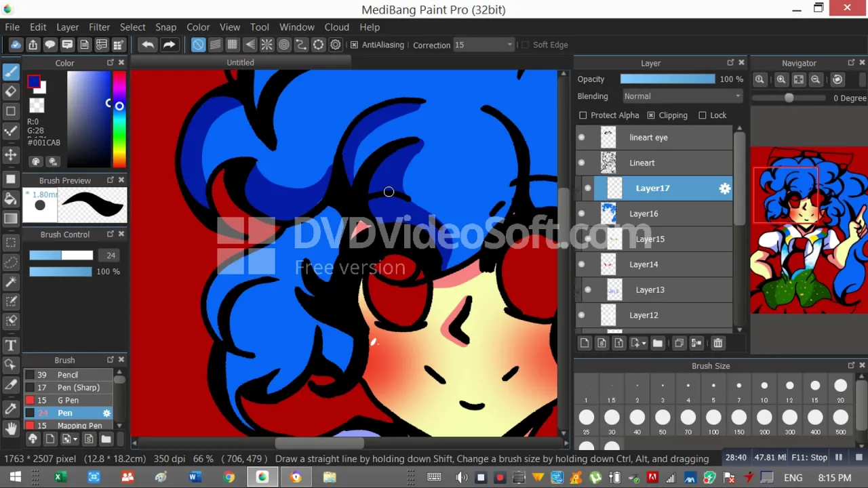
Task: Open the File menu
Action: pos(12,27)
